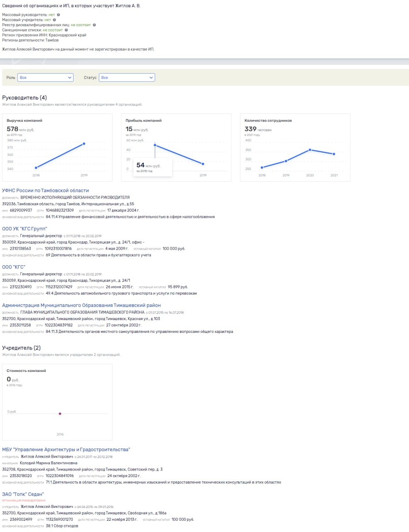The width and height of the screenshot is (409, 532).
Task: Click 2020 data point on employees chart
Action: pos(310,150)
